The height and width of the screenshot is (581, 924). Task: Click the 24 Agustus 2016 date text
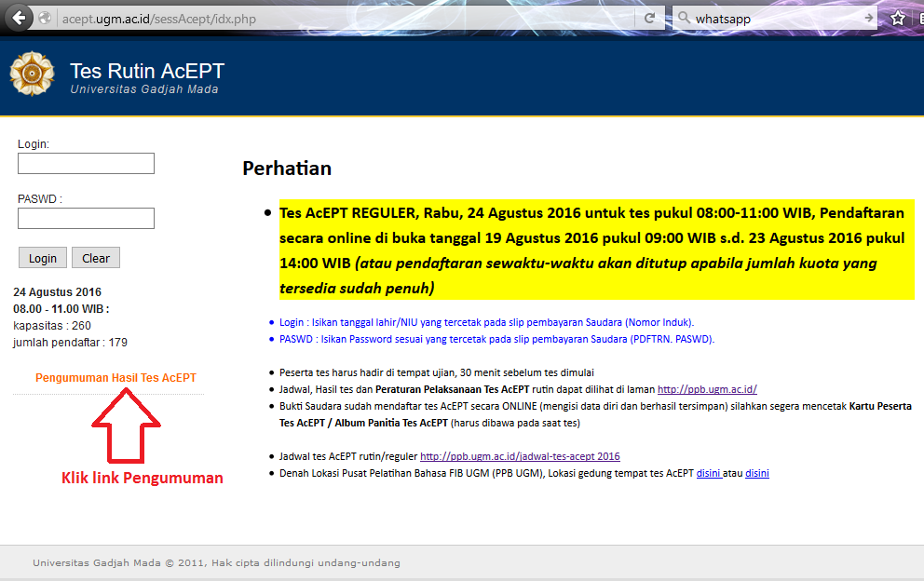57,292
